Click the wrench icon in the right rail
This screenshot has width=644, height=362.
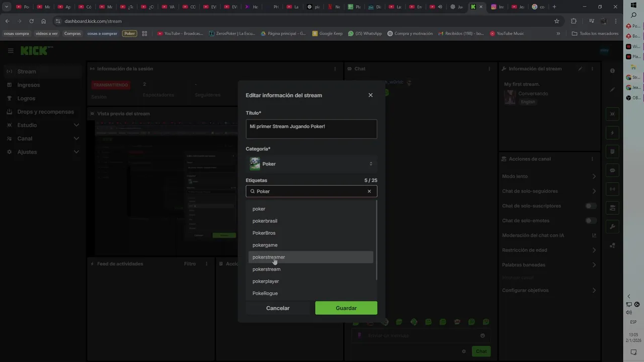pos(612,226)
